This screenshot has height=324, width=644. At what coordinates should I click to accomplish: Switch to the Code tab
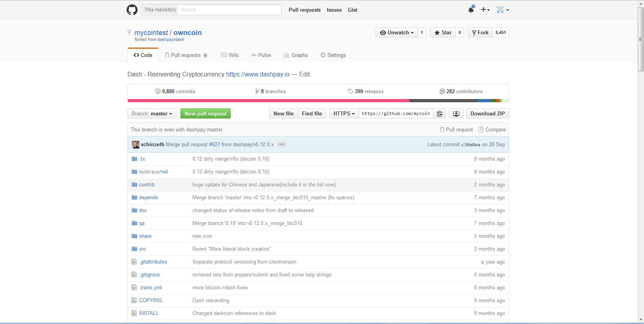(143, 55)
